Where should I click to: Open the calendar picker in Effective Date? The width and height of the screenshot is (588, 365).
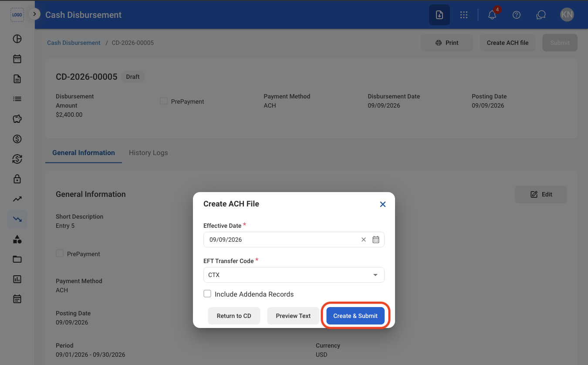click(x=376, y=240)
